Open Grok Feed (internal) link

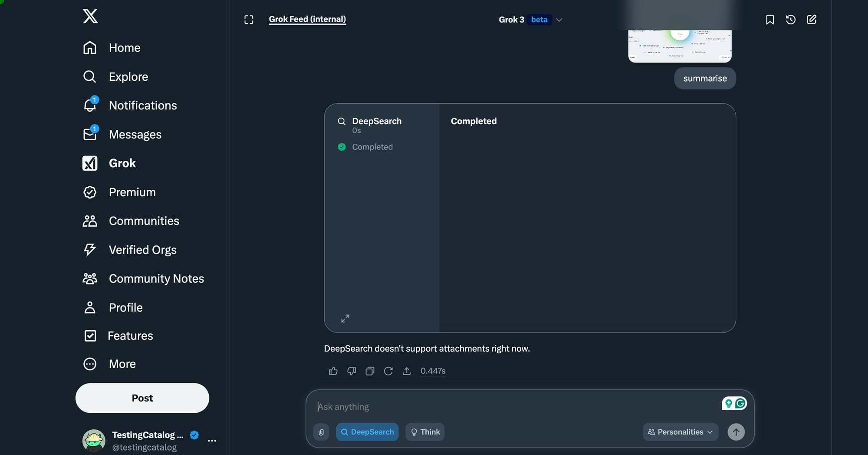[x=307, y=19]
